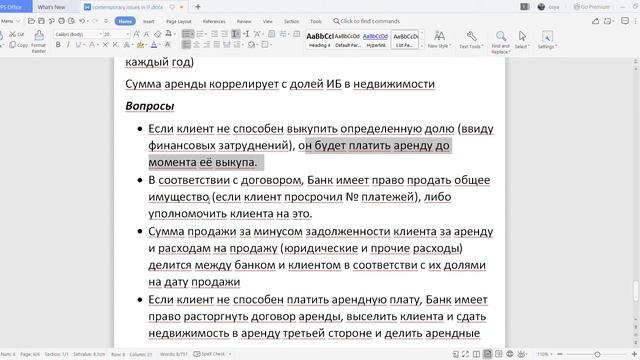
Task: Add a new document tab with plus
Action: click(x=198, y=7)
